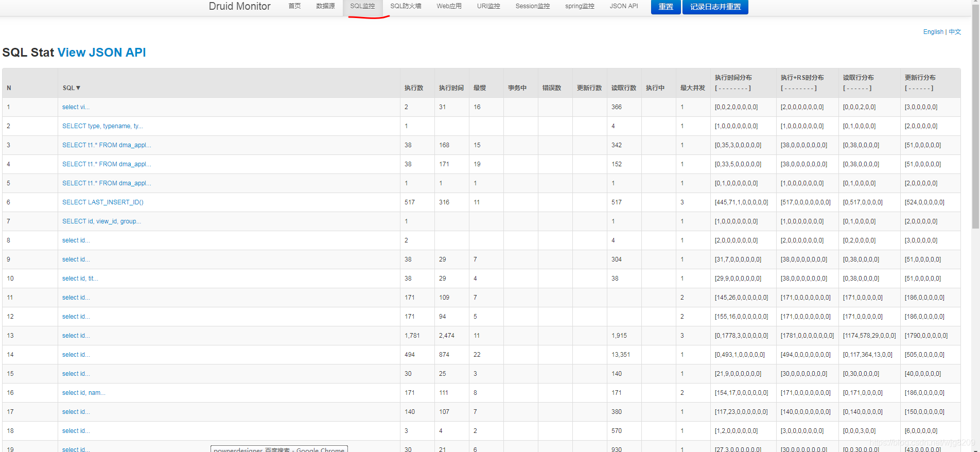Go to the URI监控 tab

[x=488, y=6]
